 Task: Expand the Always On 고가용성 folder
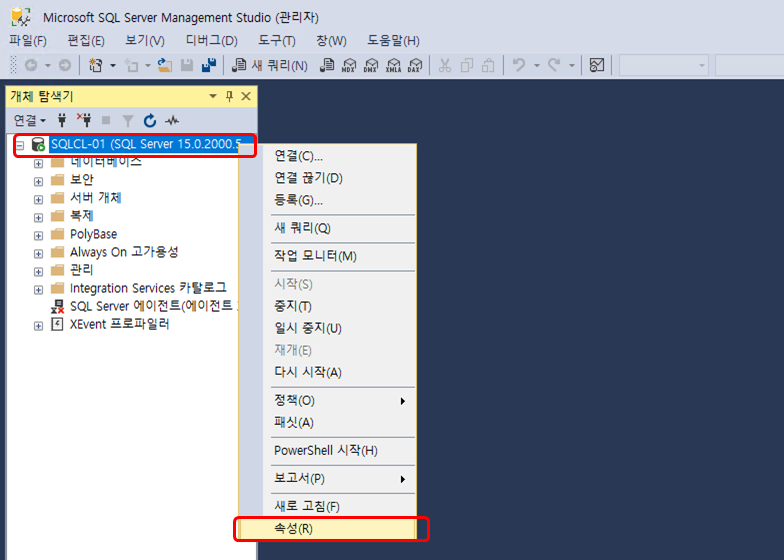[x=38, y=254]
